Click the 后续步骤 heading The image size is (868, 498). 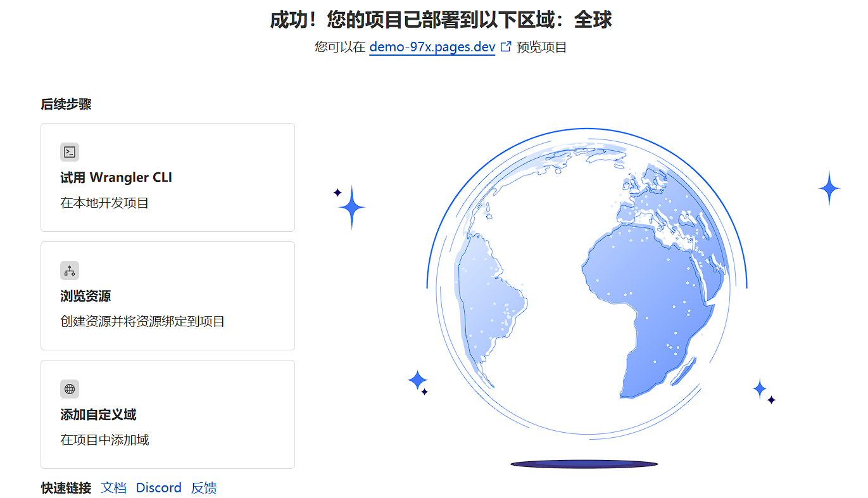coord(66,105)
